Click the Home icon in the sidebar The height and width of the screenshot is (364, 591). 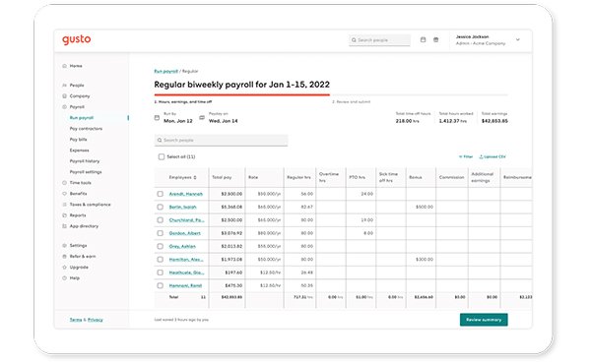point(64,66)
